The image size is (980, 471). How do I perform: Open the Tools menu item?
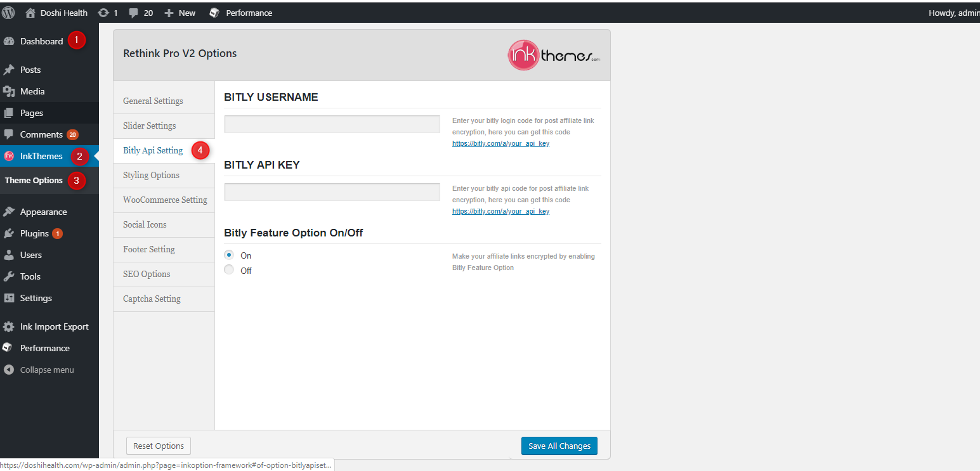point(49,276)
